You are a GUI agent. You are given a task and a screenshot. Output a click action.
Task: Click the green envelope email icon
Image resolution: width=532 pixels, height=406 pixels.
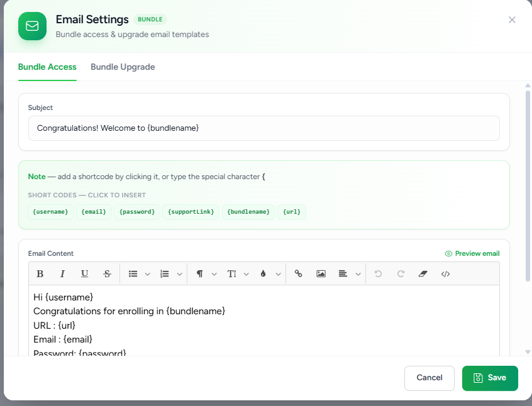tap(32, 26)
